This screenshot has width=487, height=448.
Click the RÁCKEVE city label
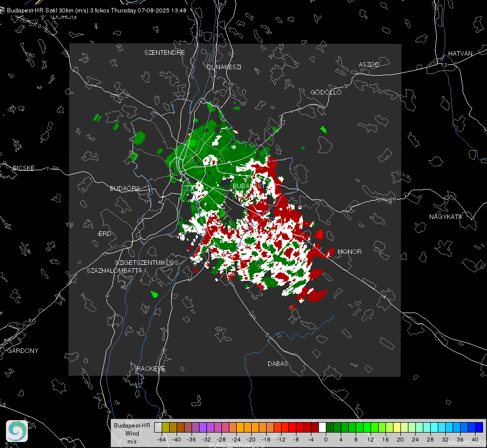point(151,368)
